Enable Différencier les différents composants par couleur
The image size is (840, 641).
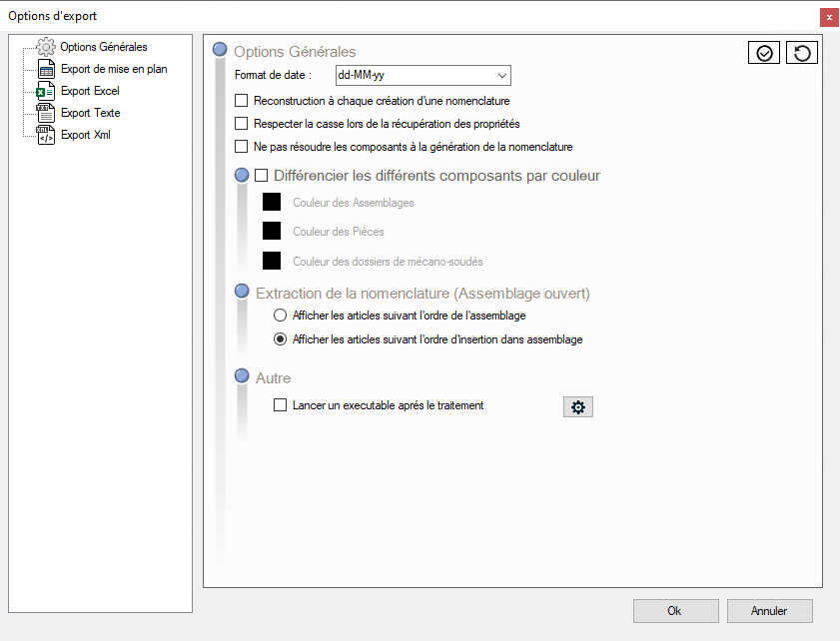pyautogui.click(x=262, y=176)
